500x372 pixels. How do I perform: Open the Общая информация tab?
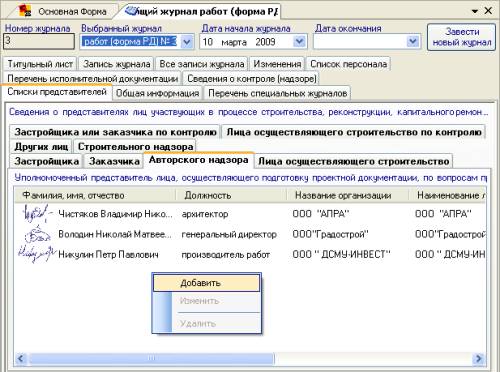tap(157, 93)
